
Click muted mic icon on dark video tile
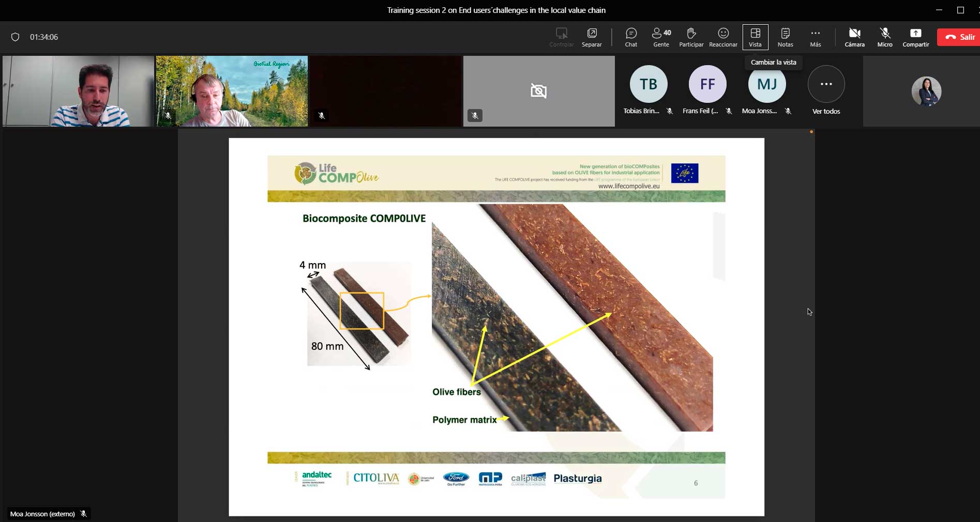[321, 116]
